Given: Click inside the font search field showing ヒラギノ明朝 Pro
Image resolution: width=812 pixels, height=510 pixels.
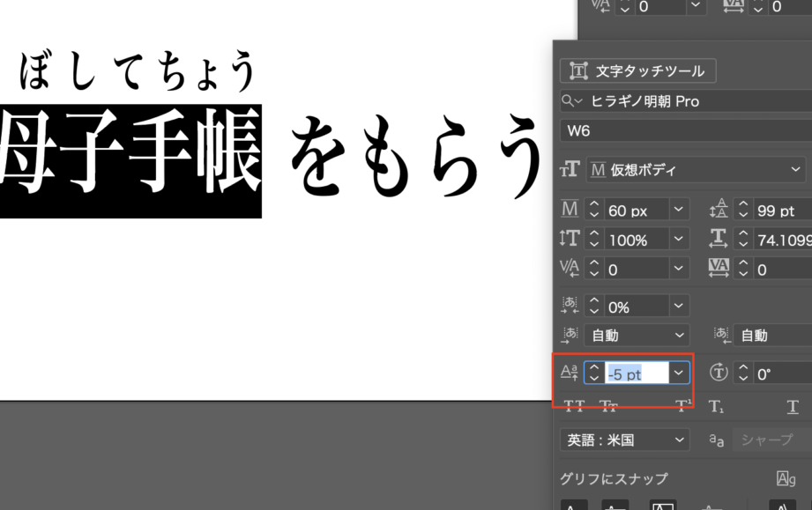Looking at the screenshot, I should click(688, 100).
